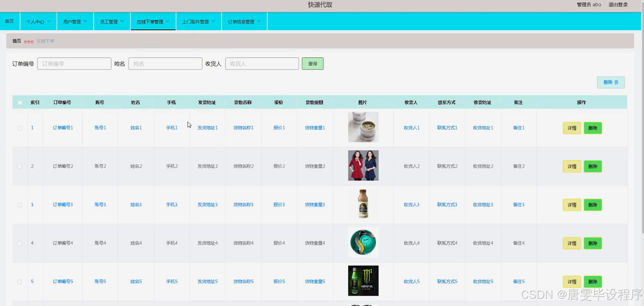Open the 用户管理 menu

tap(75, 21)
